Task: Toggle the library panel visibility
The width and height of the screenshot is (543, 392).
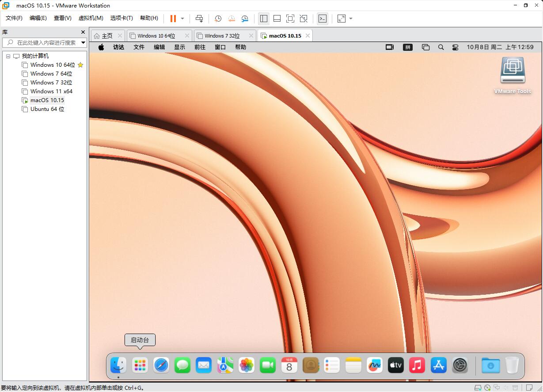Action: [x=264, y=19]
